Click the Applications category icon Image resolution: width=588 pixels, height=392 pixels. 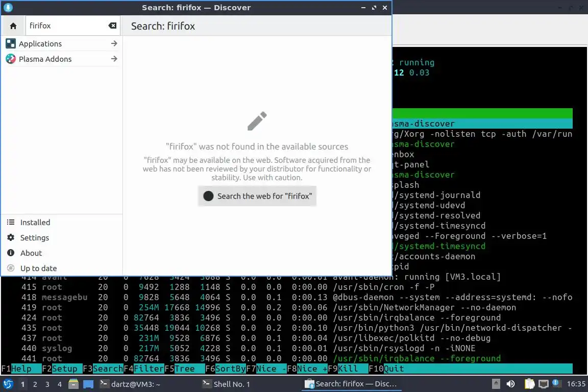click(11, 43)
